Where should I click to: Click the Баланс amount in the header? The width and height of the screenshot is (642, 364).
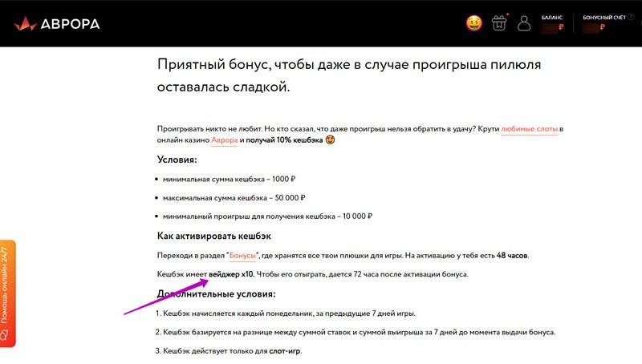(552, 27)
